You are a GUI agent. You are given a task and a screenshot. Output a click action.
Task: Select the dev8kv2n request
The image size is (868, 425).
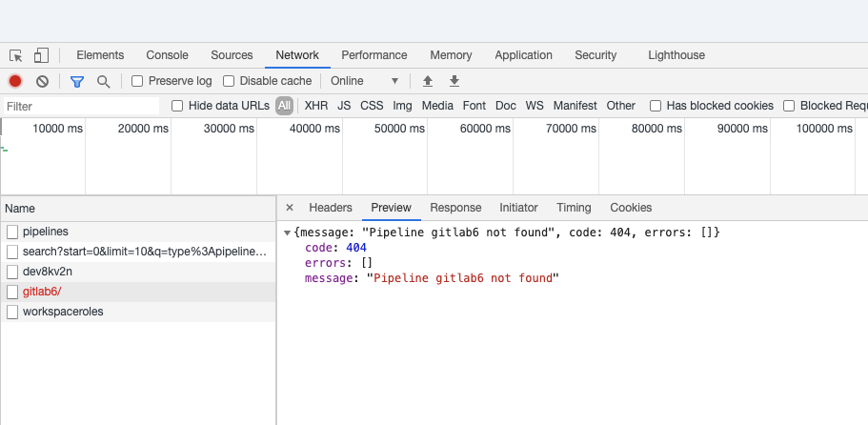click(138, 272)
